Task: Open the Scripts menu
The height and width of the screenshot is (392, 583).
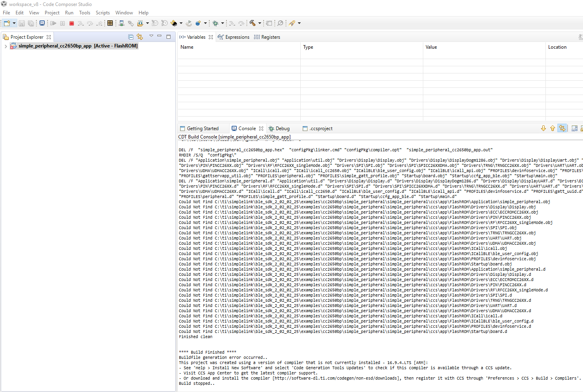Action: click(103, 13)
